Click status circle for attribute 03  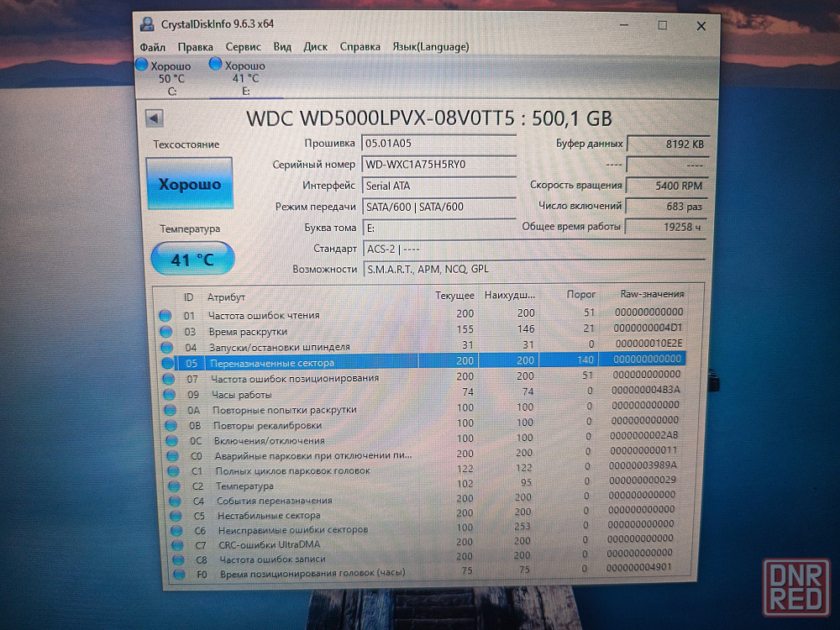(x=166, y=332)
